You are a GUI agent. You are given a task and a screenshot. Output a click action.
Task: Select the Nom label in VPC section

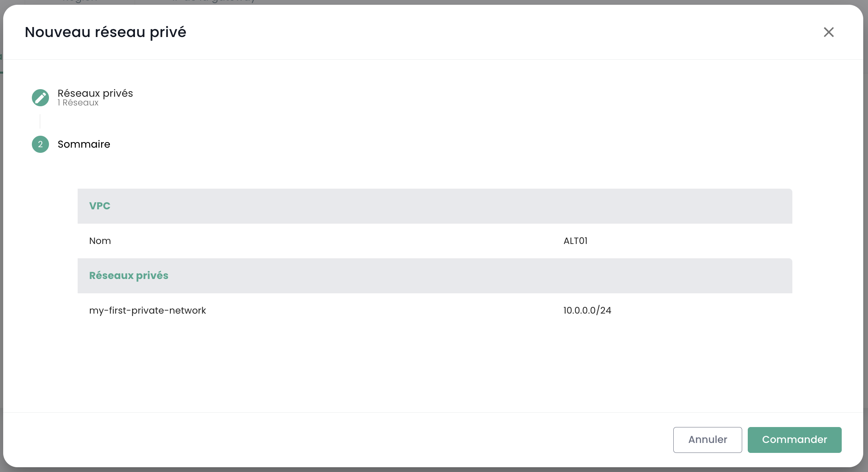pos(100,241)
